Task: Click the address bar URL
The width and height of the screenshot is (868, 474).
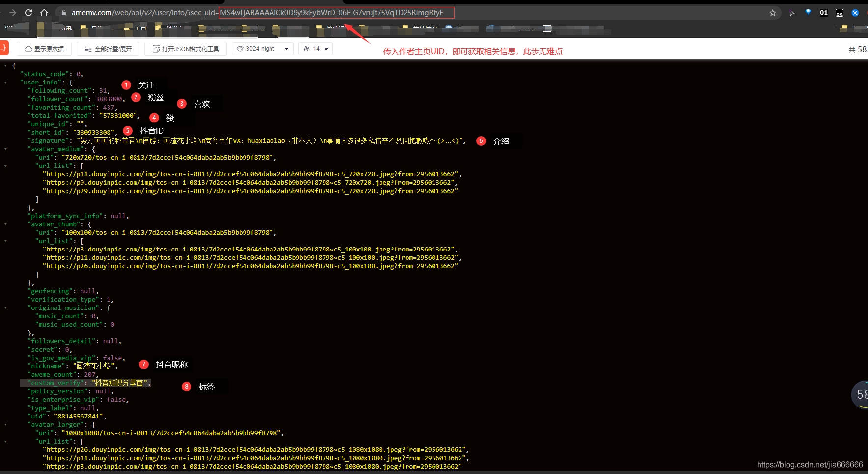Action: (x=257, y=13)
